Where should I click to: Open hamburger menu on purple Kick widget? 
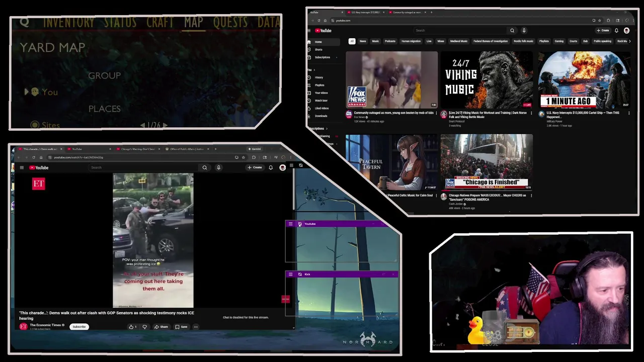tap(290, 274)
